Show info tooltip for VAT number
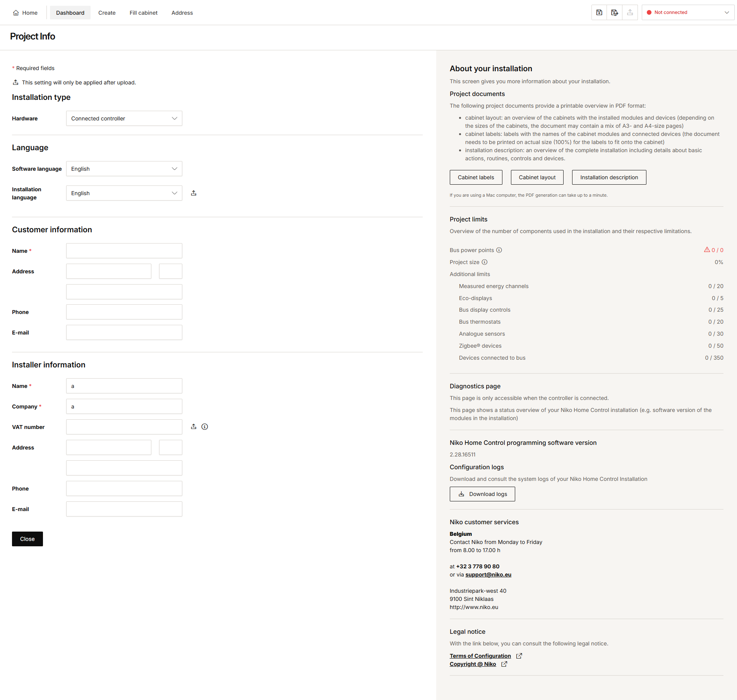The image size is (737, 700). click(x=205, y=427)
